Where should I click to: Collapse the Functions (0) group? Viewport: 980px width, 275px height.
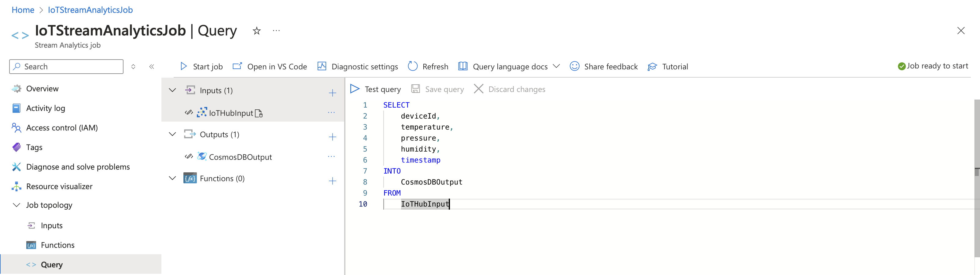(172, 178)
